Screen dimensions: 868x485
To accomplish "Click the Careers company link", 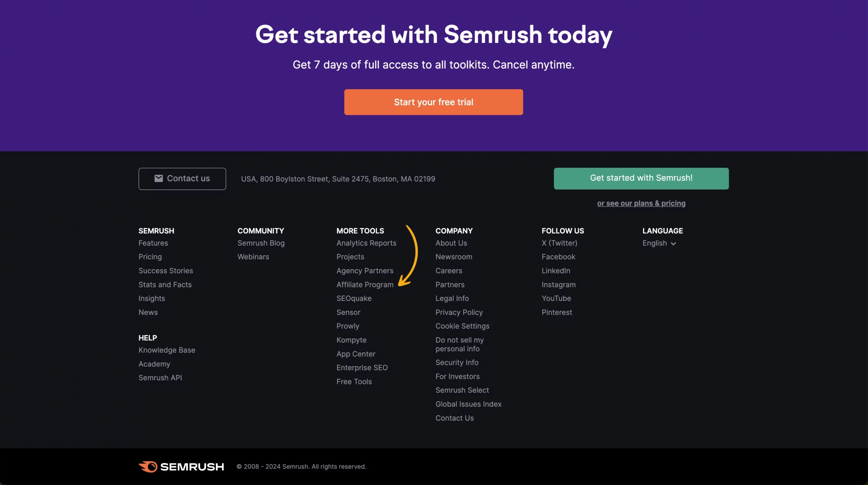I will pyautogui.click(x=448, y=271).
